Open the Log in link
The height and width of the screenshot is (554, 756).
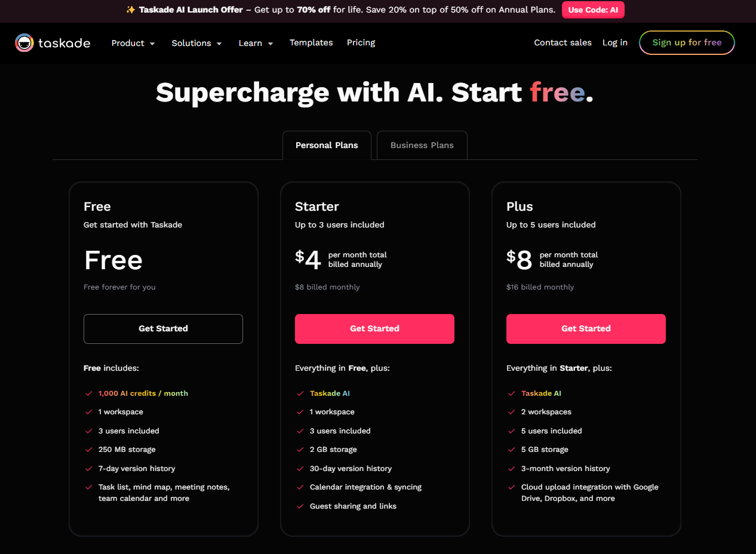(614, 42)
